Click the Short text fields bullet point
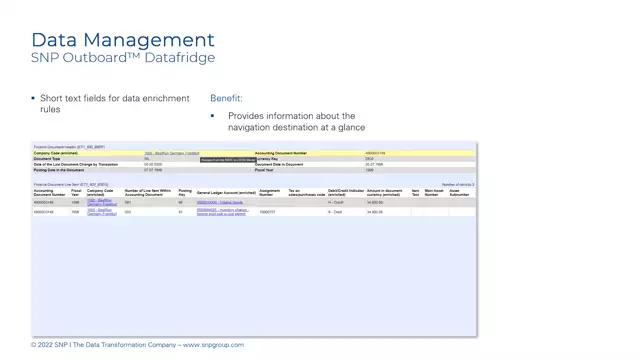 click(x=115, y=104)
